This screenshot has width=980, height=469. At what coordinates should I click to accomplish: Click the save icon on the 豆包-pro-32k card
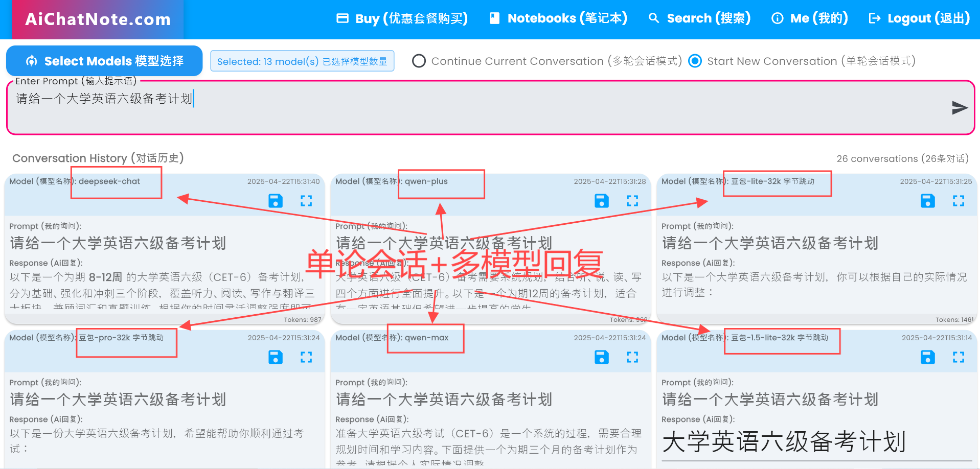pyautogui.click(x=276, y=357)
